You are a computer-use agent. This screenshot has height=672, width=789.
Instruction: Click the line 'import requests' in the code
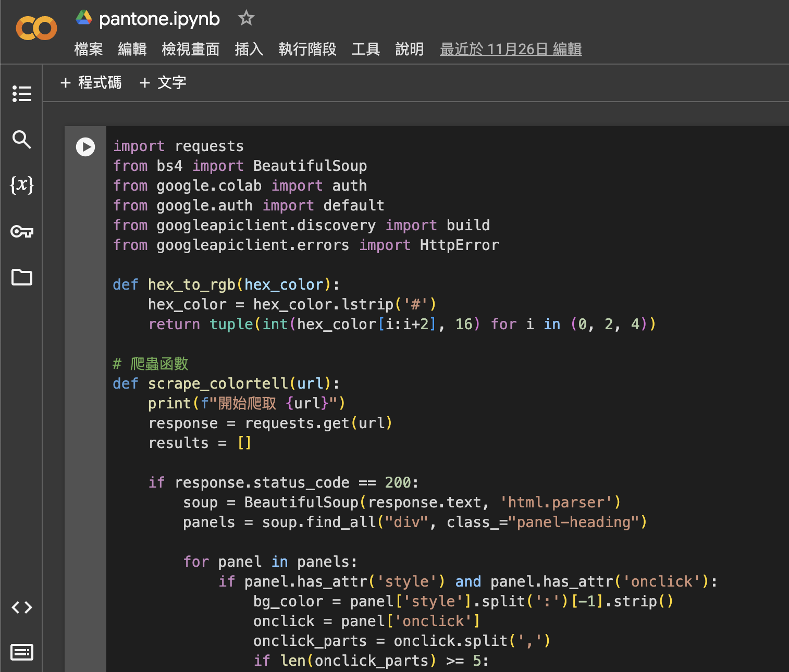[x=178, y=146]
